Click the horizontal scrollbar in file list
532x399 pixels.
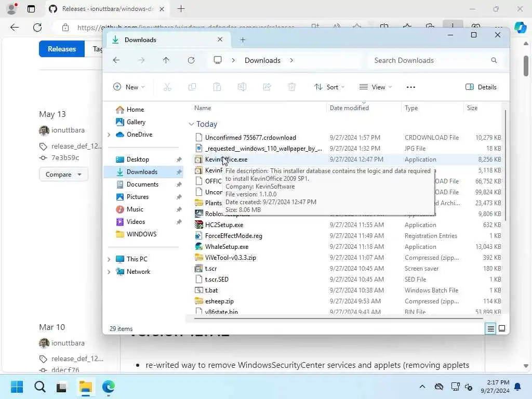click(338, 318)
